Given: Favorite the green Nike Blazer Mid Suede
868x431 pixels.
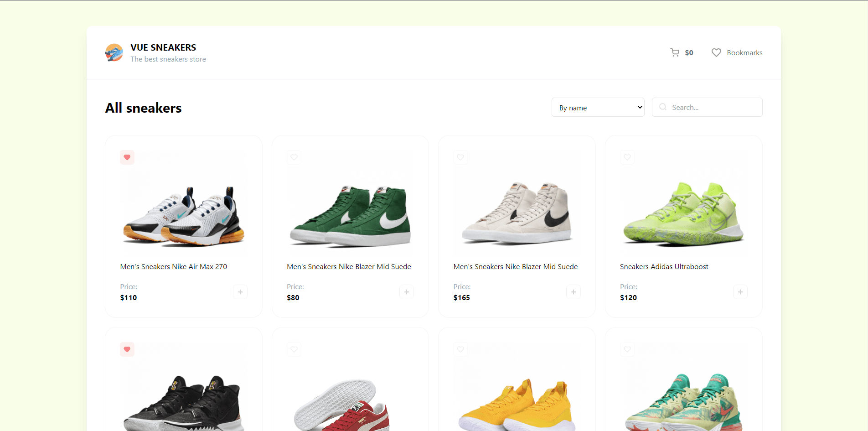Looking at the screenshot, I should point(294,157).
